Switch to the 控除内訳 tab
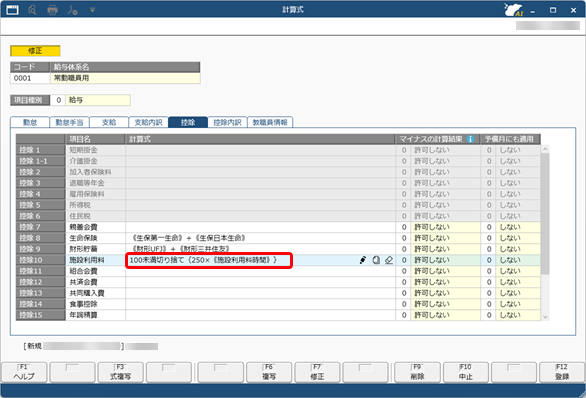This screenshot has width=586, height=398. (227, 122)
